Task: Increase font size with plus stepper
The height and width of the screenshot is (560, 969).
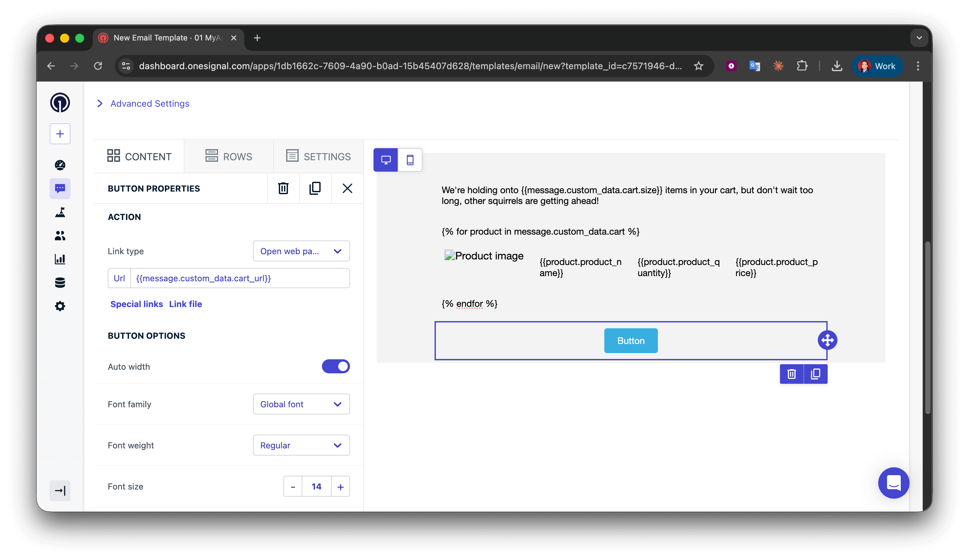Action: [340, 487]
